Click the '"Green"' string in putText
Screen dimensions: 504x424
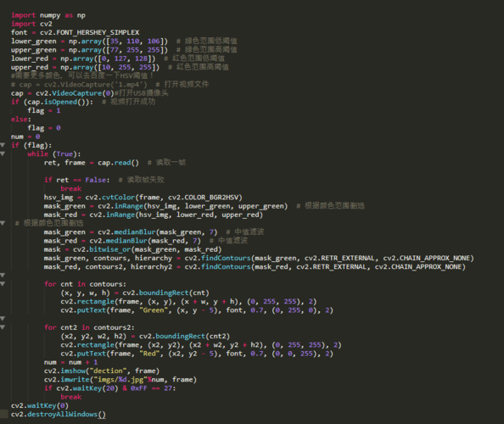tap(154, 310)
